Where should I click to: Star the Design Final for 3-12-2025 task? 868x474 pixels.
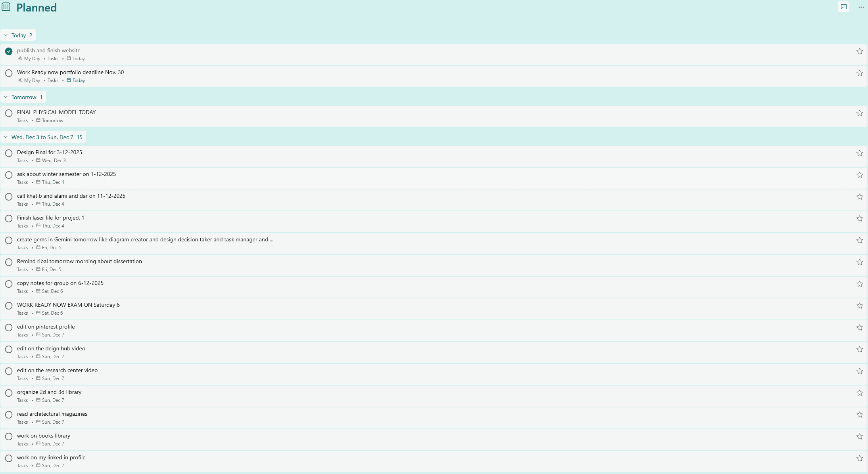point(859,153)
